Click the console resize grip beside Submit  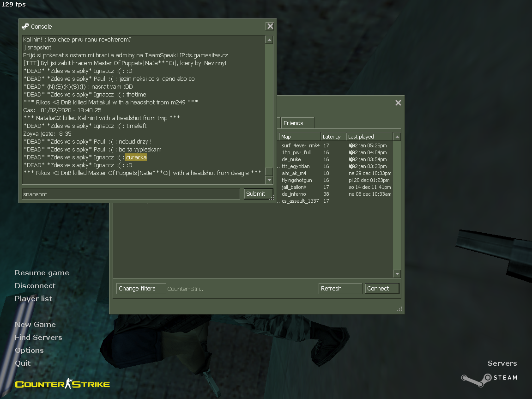coord(272,198)
